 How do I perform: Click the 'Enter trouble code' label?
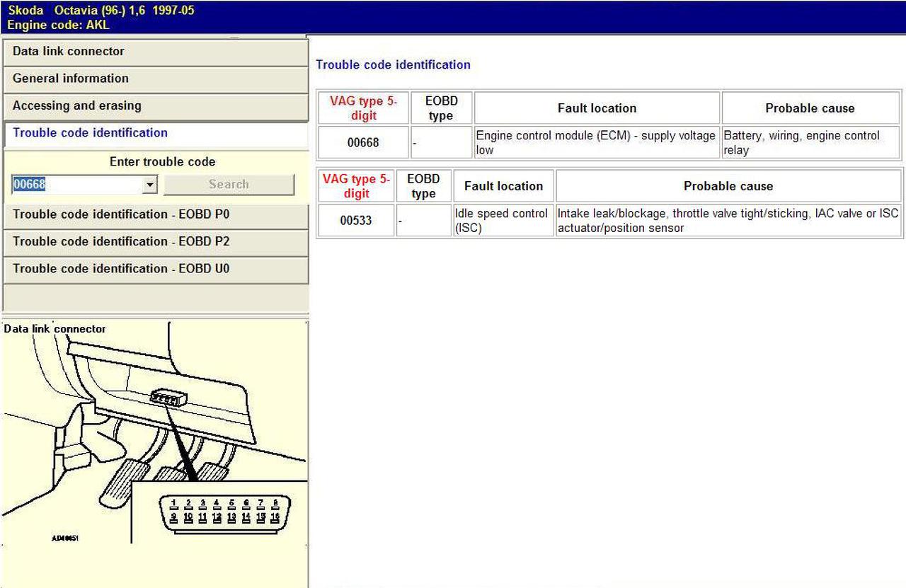(x=163, y=162)
